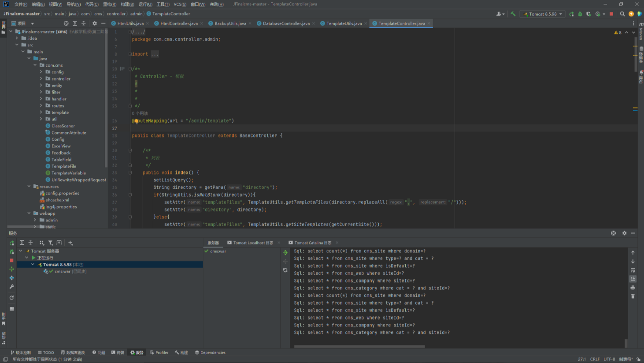Clear console output with trash icon

click(633, 296)
